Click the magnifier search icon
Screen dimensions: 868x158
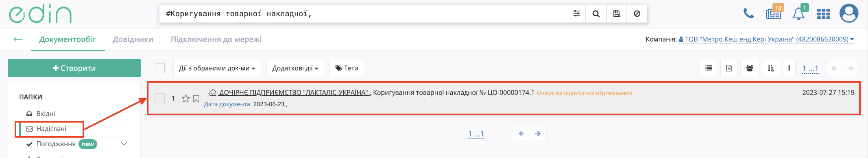pyautogui.click(x=596, y=14)
